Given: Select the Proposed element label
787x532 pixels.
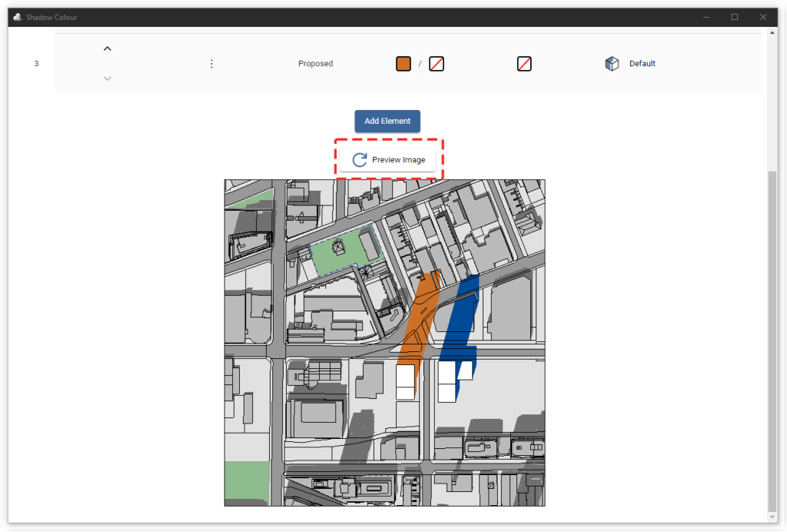Looking at the screenshot, I should [315, 64].
